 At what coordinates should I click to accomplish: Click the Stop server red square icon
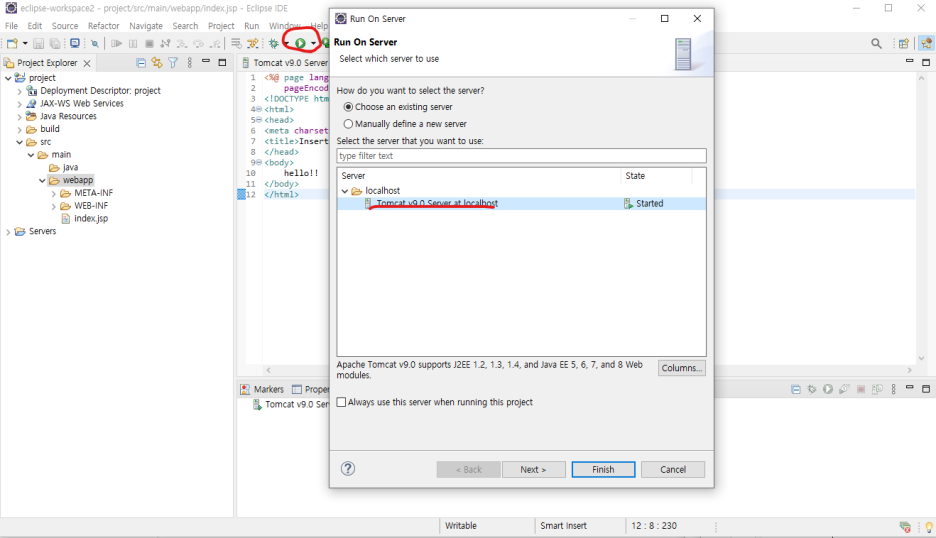click(861, 389)
